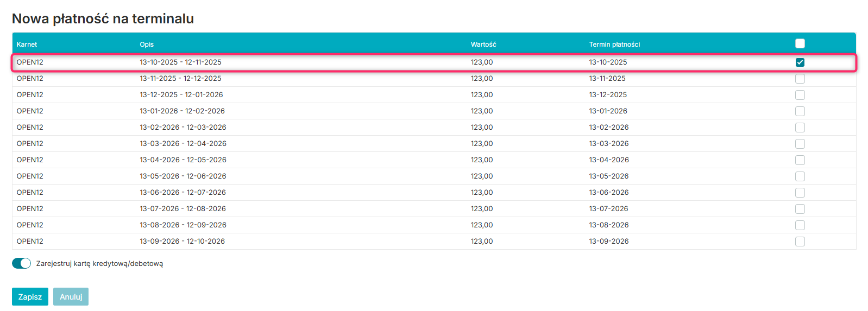Check the 13-07-2026 payment box
868x311 pixels.
[800, 209]
